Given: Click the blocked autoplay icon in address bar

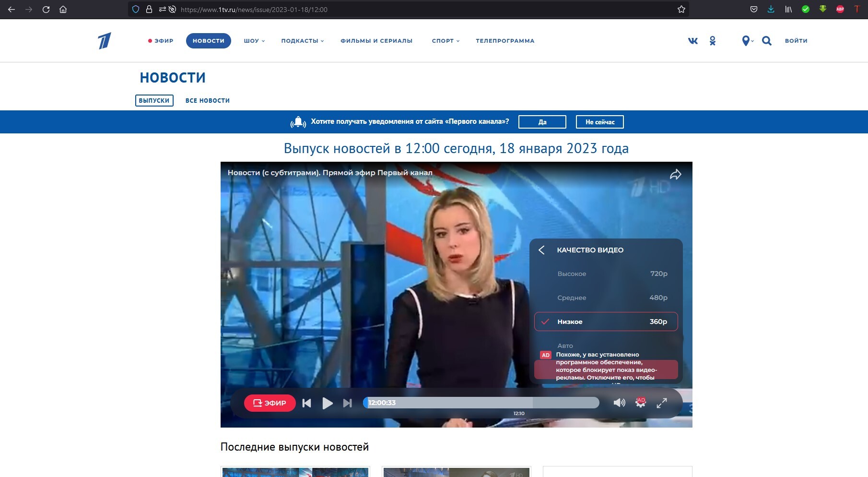Looking at the screenshot, I should [x=173, y=9].
